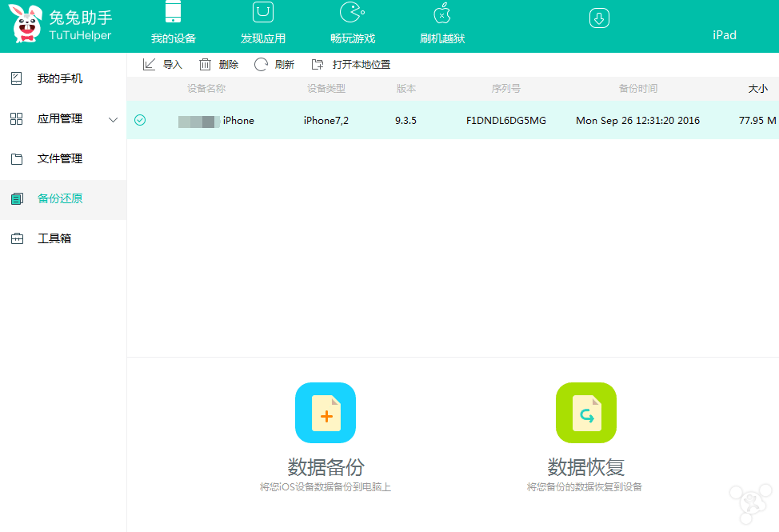Screen dimensions: 779x532
Task: Click the 我的手机 sidebar icon
Action: [16, 78]
